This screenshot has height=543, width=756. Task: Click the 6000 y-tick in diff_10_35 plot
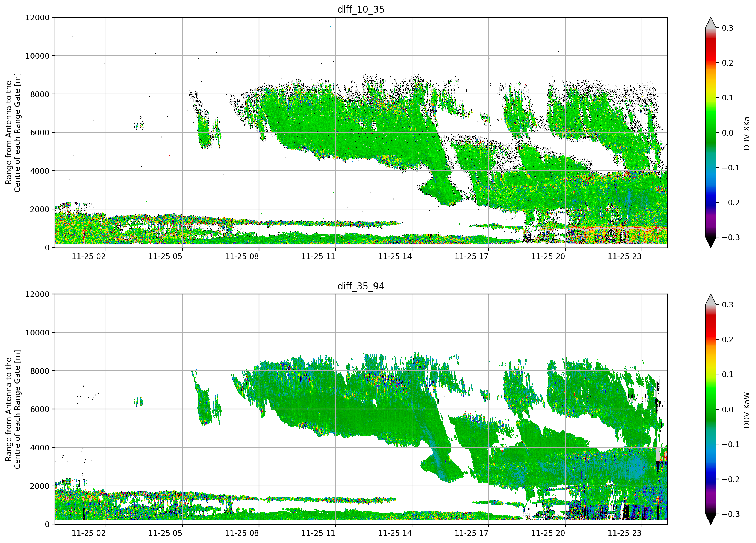40,133
